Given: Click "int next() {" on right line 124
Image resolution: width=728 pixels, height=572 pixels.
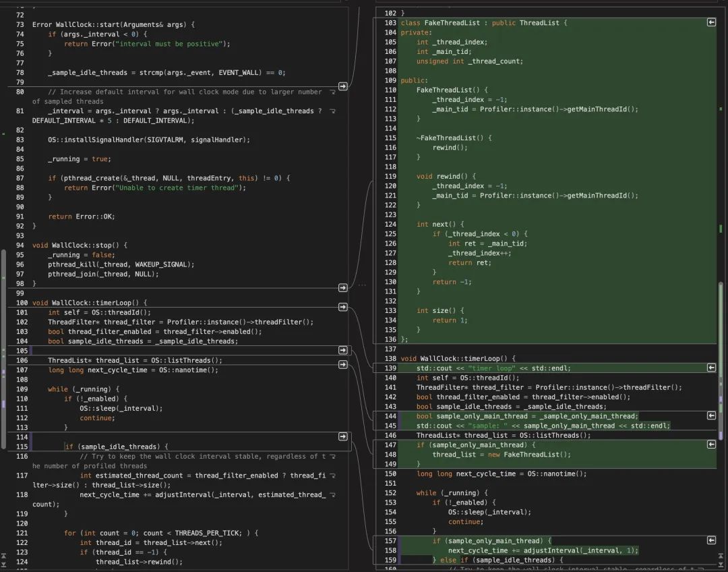Looking at the screenshot, I should [x=439, y=225].
